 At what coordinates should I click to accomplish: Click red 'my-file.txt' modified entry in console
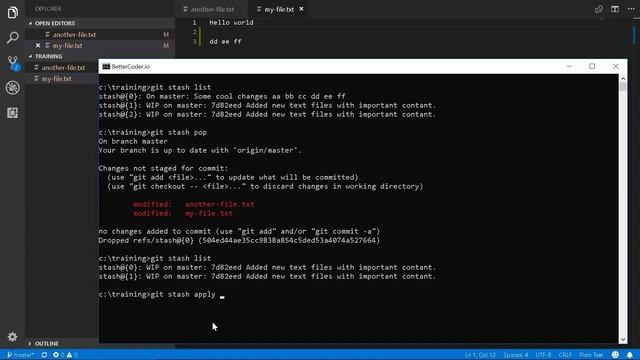pos(209,213)
